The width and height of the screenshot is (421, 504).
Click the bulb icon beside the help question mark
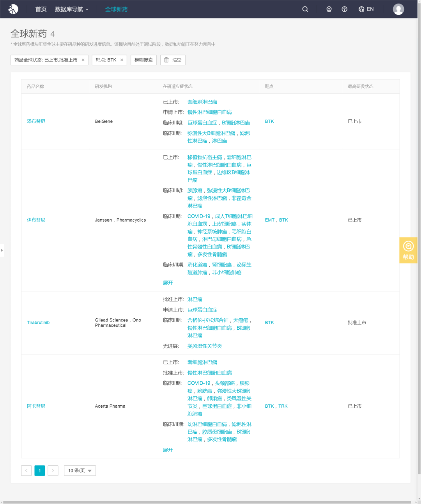pos(329,9)
